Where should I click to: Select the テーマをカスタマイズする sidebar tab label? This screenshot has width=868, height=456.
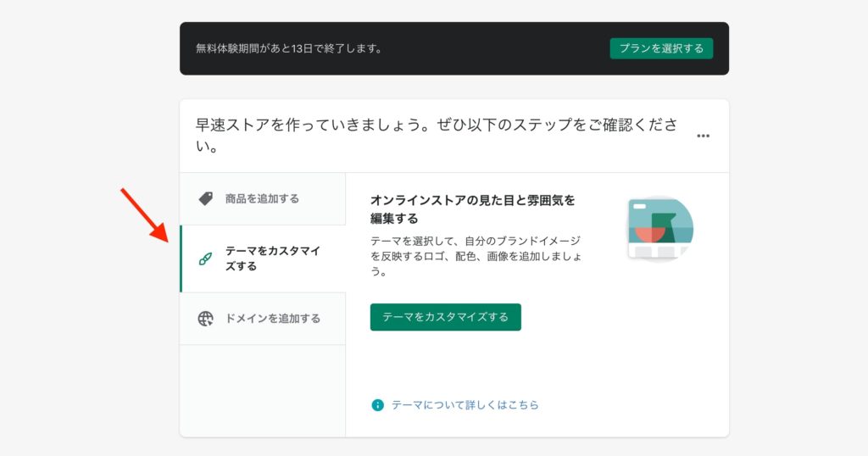click(272, 259)
